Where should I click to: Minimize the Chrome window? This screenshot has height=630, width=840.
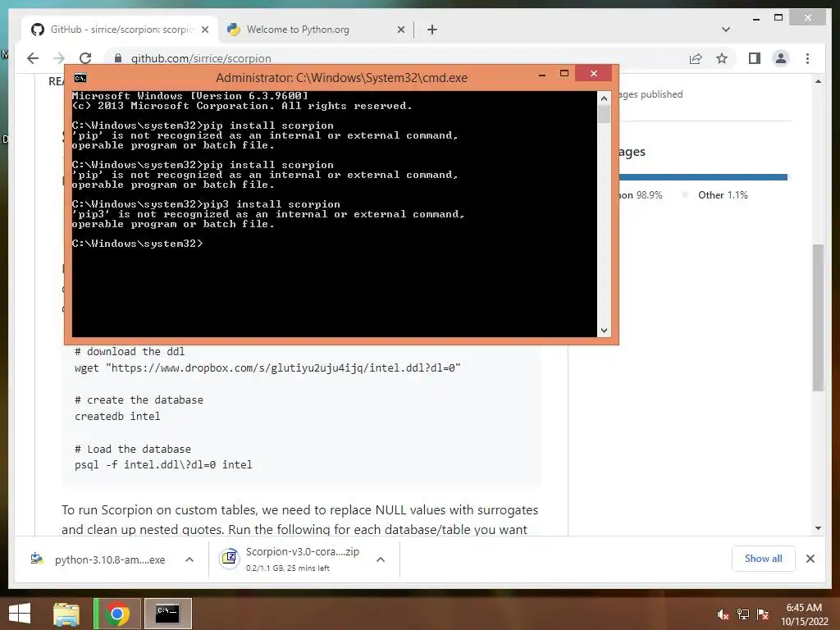click(x=756, y=18)
